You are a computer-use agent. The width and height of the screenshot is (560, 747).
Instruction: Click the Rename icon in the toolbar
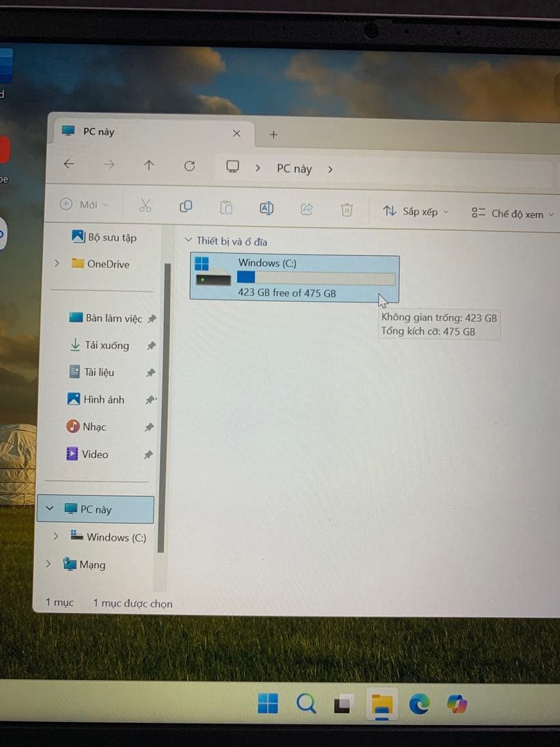[x=266, y=207]
